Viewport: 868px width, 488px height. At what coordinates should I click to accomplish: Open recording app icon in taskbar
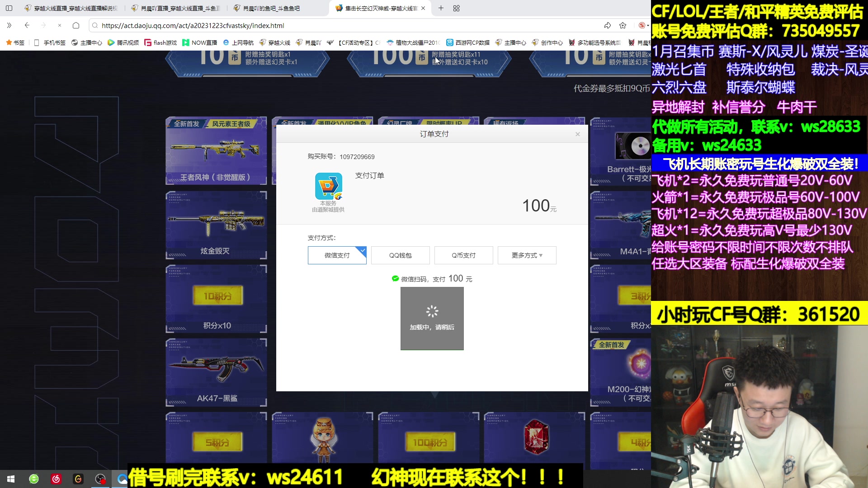click(x=100, y=479)
